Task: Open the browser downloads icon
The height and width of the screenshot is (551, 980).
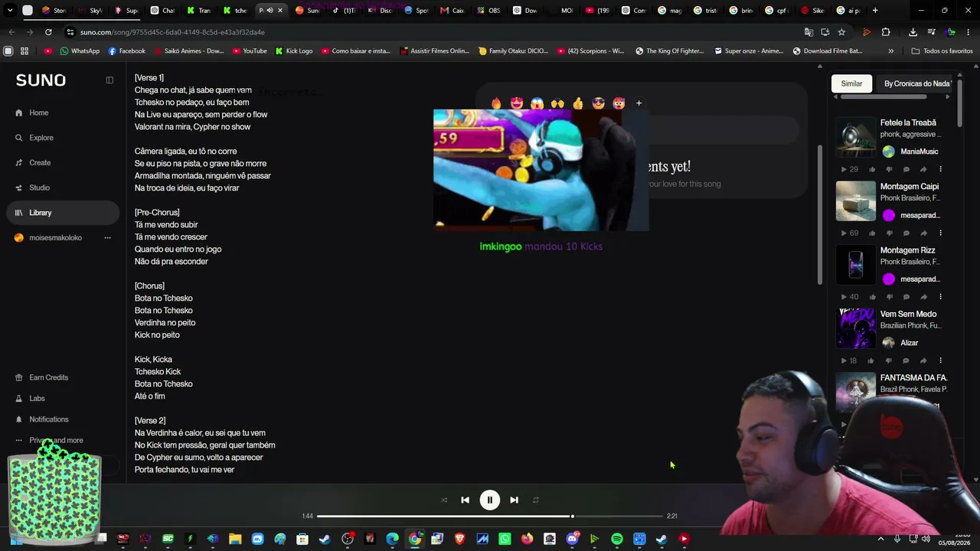Action: coord(913,32)
